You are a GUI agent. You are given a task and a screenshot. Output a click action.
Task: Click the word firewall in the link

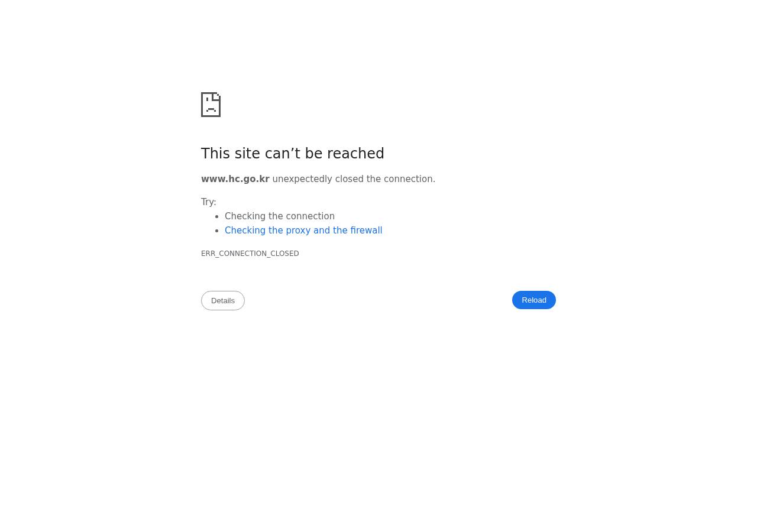[x=366, y=231]
